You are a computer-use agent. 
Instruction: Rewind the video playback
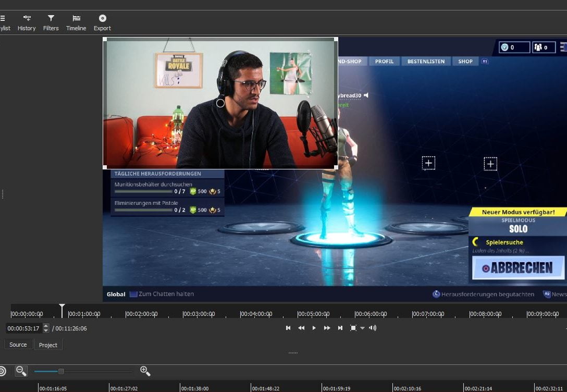[301, 328]
